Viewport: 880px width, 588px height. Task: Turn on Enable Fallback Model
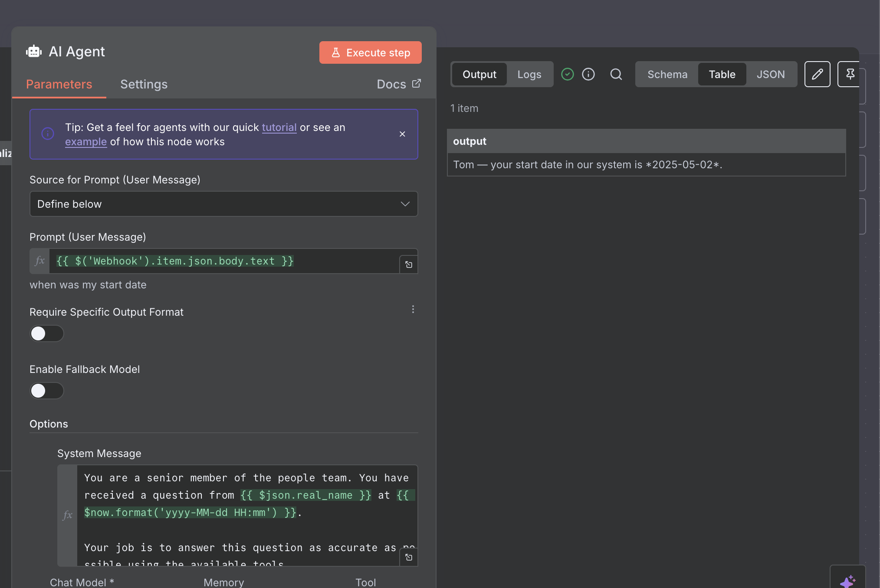coord(46,391)
